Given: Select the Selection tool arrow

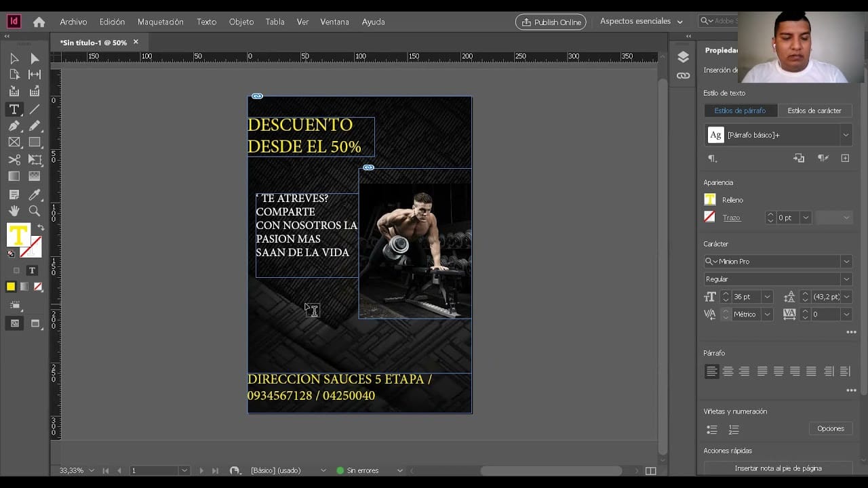Looking at the screenshot, I should pyautogui.click(x=14, y=58).
